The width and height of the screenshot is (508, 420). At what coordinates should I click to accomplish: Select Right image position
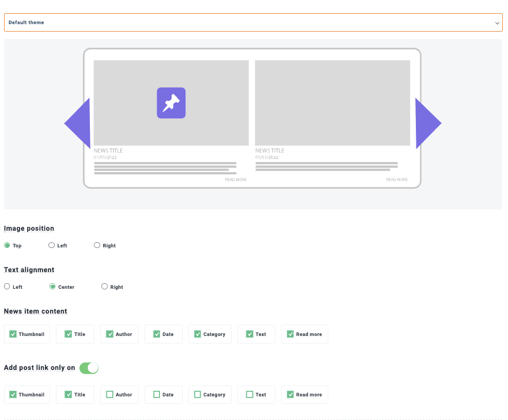(x=97, y=245)
